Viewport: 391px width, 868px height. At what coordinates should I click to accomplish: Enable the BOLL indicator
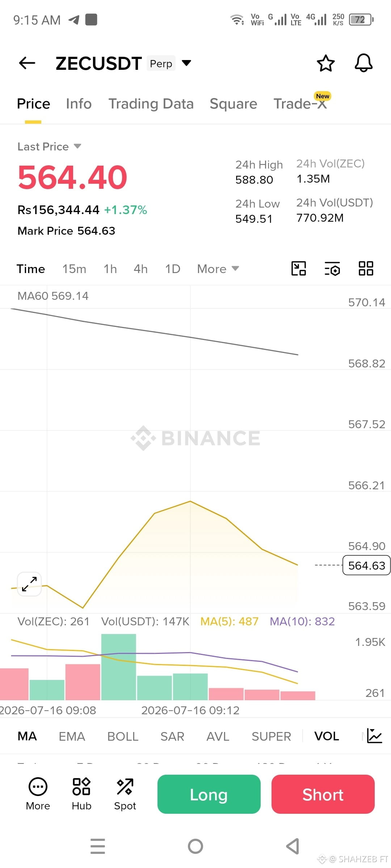pos(123,736)
